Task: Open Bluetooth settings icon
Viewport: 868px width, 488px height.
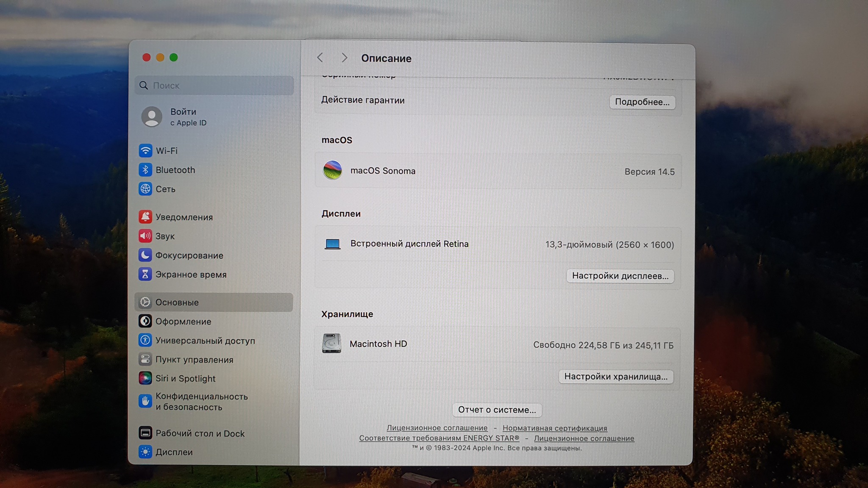Action: click(x=145, y=170)
